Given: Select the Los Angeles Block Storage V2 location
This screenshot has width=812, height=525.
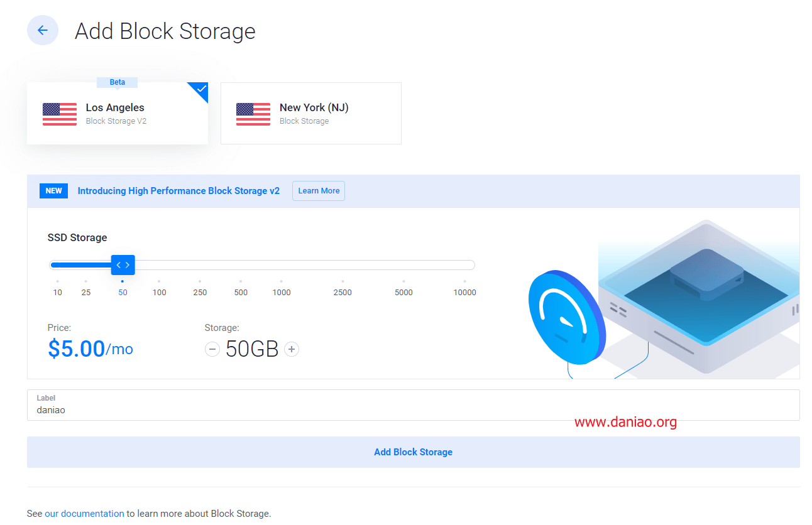Looking at the screenshot, I should click(118, 113).
